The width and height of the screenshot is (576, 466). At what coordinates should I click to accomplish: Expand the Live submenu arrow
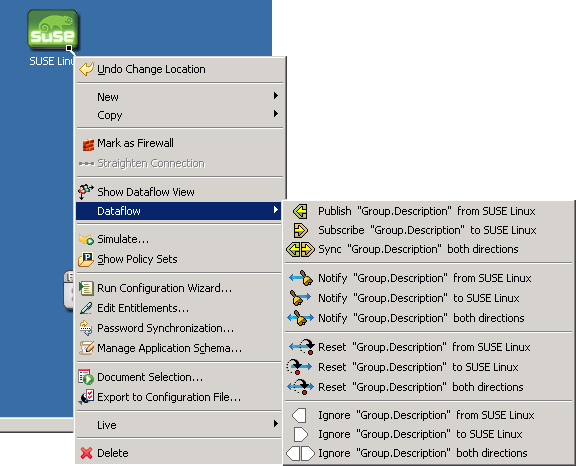tap(276, 424)
